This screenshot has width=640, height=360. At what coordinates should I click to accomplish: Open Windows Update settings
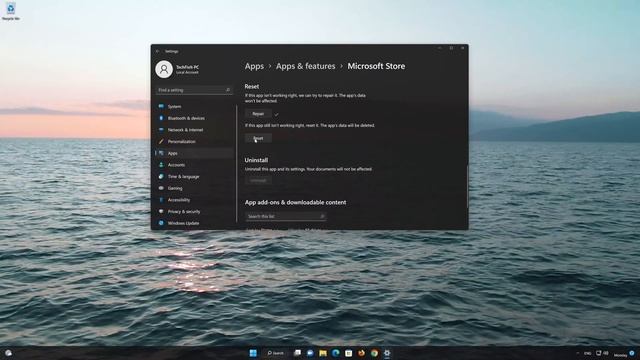click(194, 223)
